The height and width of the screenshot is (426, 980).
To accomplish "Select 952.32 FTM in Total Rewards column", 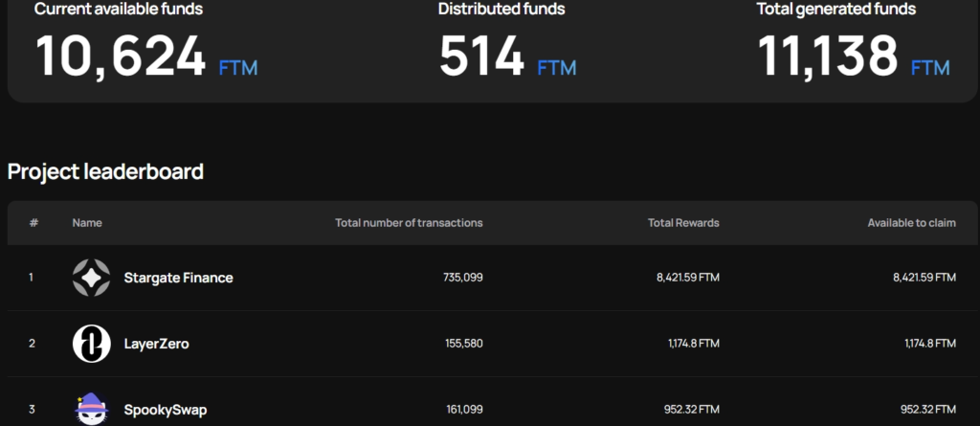I will pos(691,410).
